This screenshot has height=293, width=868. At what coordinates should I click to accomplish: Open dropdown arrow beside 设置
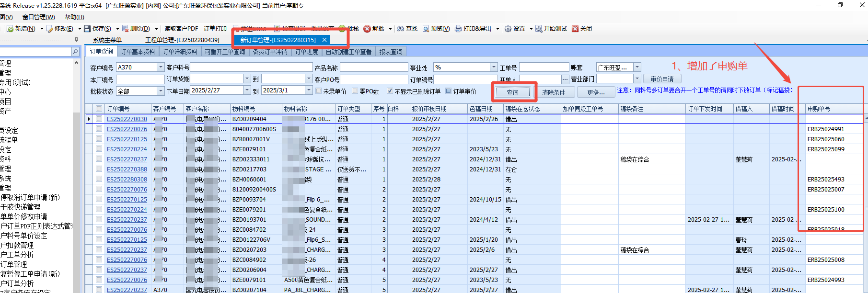pos(531,29)
